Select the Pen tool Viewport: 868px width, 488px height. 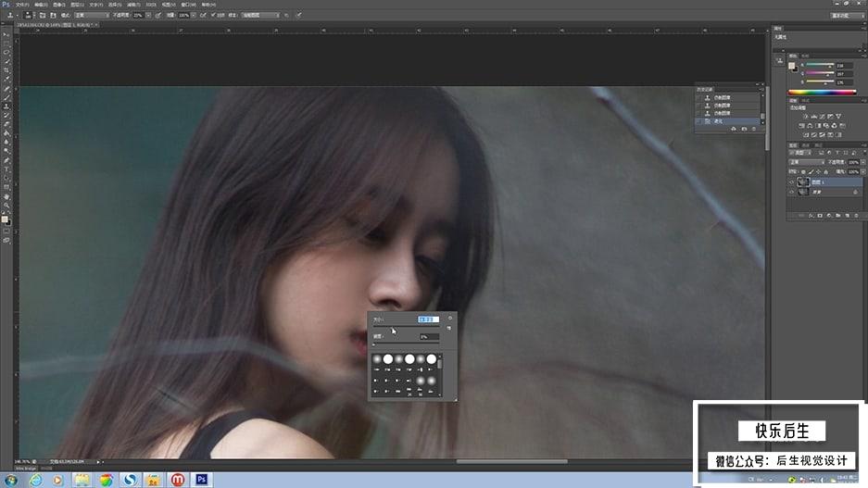[x=6, y=160]
